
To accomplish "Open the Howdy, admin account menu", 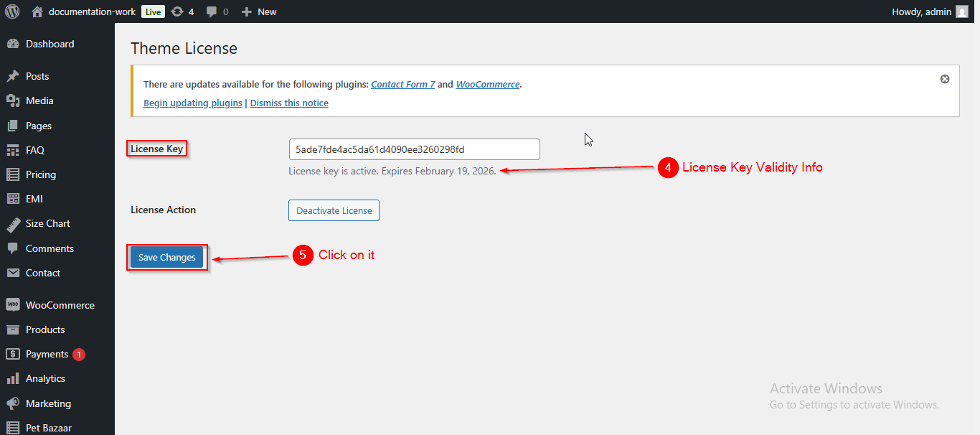I will point(922,11).
